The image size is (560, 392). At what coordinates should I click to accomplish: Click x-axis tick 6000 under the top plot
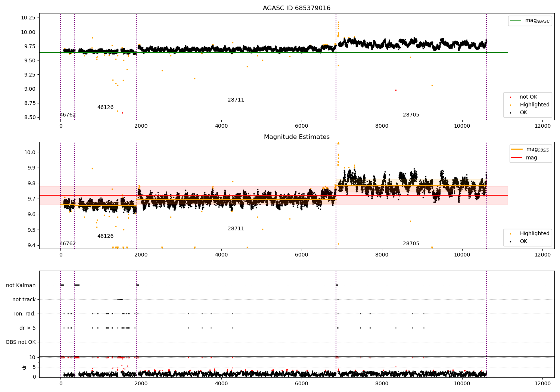tap(302, 126)
